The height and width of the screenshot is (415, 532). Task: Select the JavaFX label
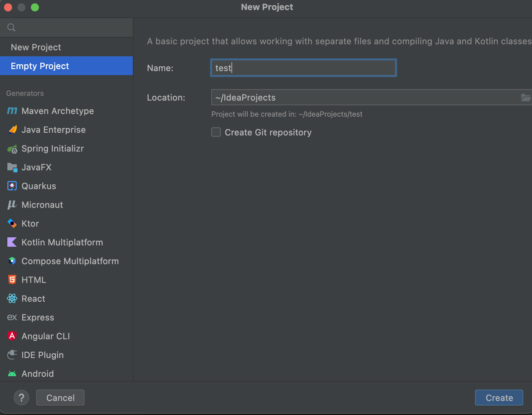point(37,167)
